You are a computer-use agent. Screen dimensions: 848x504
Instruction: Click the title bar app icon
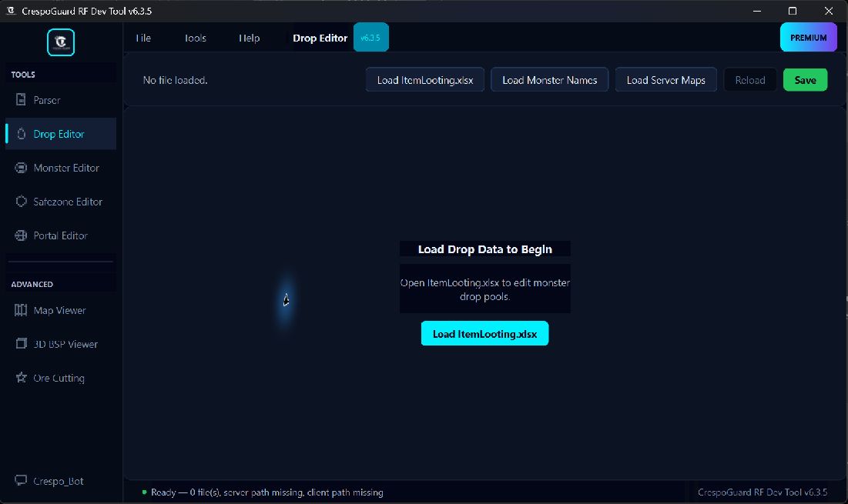(x=10, y=11)
